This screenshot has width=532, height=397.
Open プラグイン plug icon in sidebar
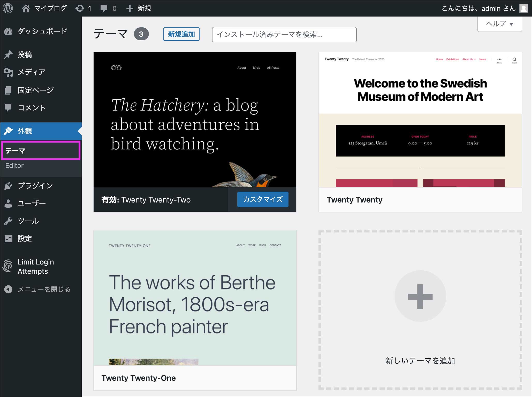pos(8,186)
